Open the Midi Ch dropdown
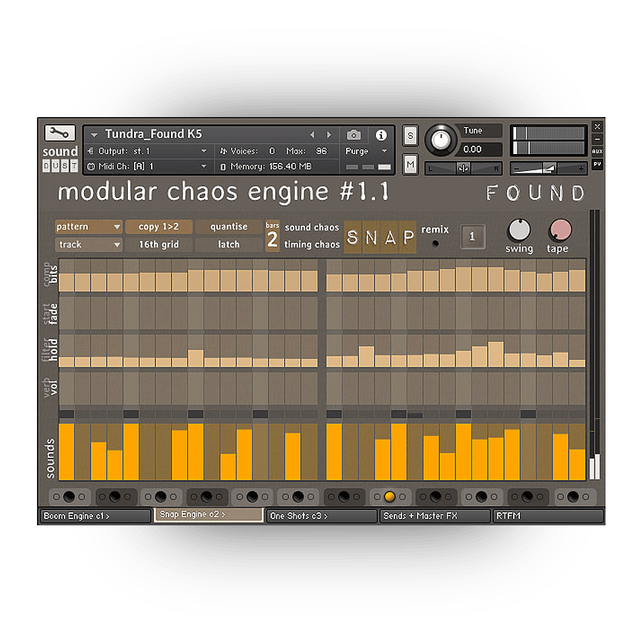 148,166
